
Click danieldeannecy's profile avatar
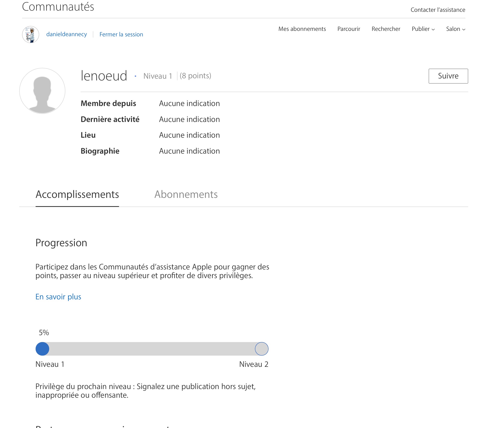[x=30, y=34]
